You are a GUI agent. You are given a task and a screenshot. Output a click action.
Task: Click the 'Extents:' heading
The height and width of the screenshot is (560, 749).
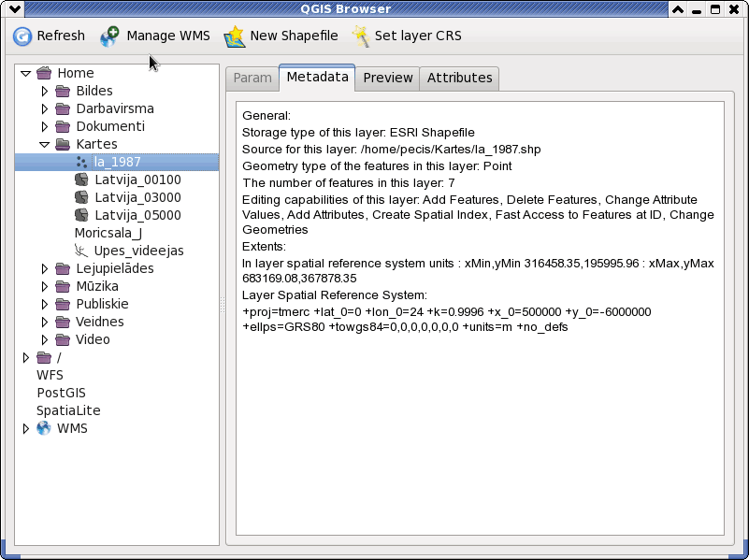click(x=264, y=246)
